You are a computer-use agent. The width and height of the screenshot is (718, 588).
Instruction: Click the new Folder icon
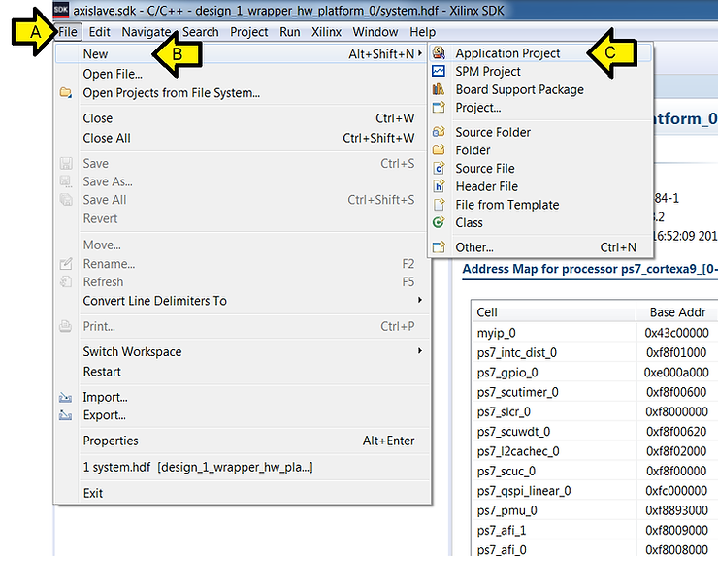[439, 150]
